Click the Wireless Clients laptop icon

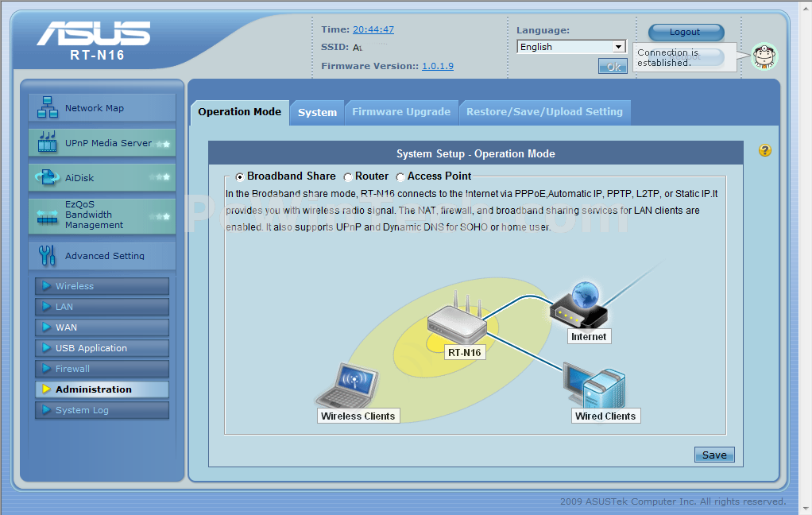[347, 386]
